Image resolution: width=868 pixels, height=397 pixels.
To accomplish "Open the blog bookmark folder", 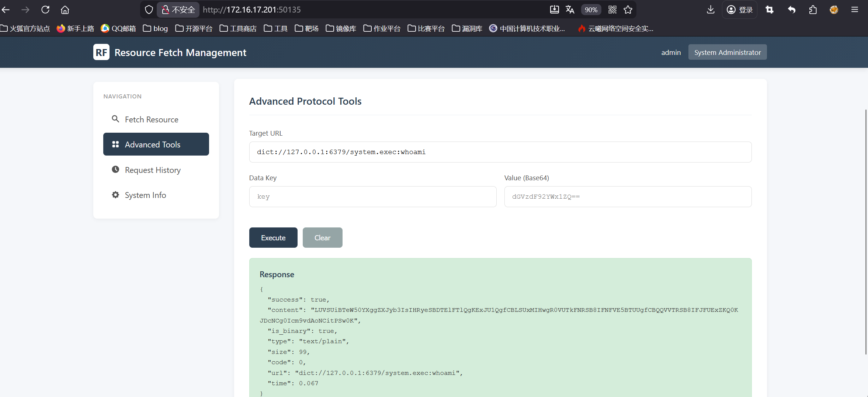I will pyautogui.click(x=155, y=28).
